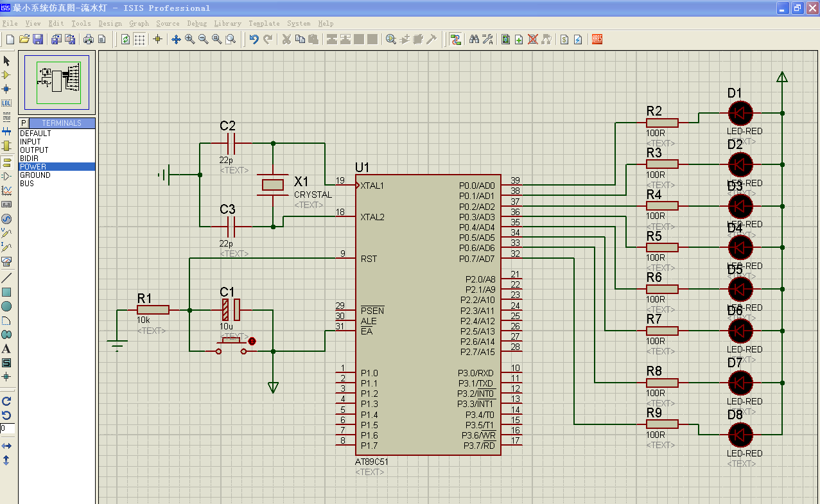Click the Undo arrow in toolbar
The image size is (820, 504).
coord(254,39)
